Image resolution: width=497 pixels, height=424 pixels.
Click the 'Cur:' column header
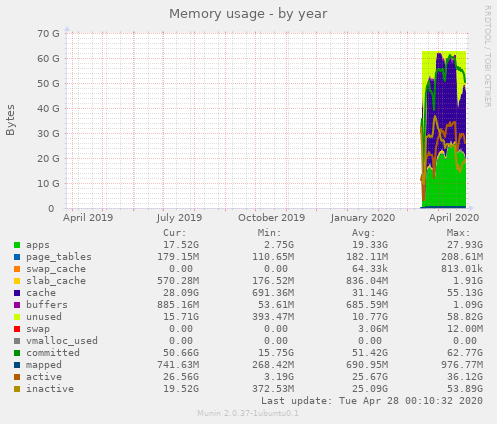tap(175, 233)
